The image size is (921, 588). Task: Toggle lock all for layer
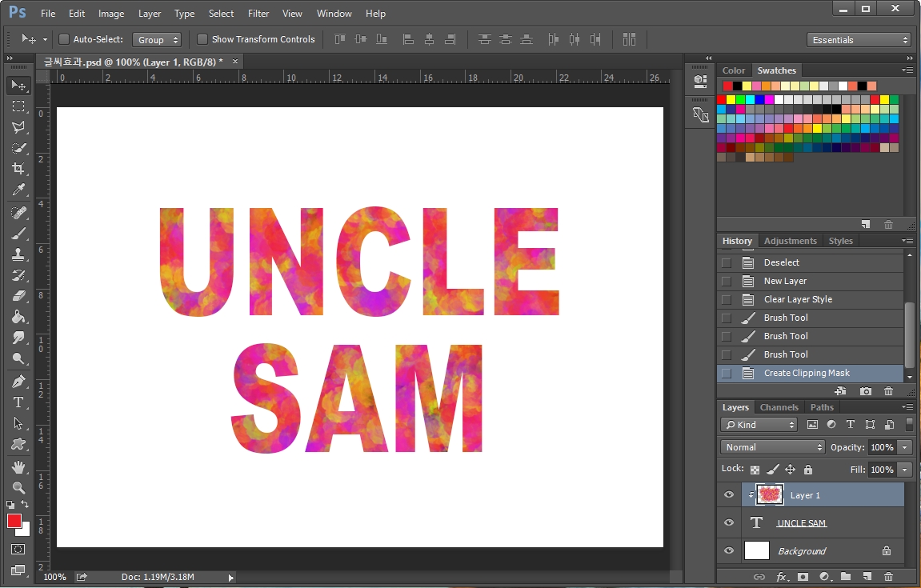pos(808,470)
